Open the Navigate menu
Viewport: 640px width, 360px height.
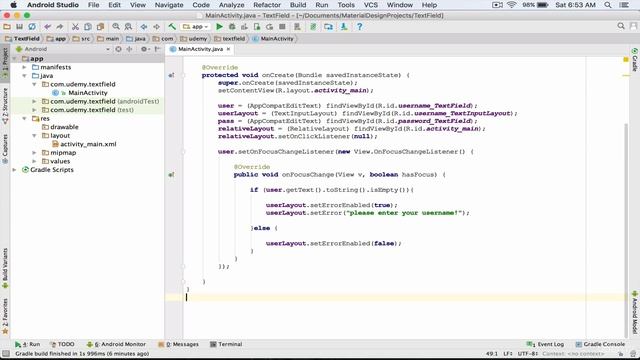tap(169, 5)
